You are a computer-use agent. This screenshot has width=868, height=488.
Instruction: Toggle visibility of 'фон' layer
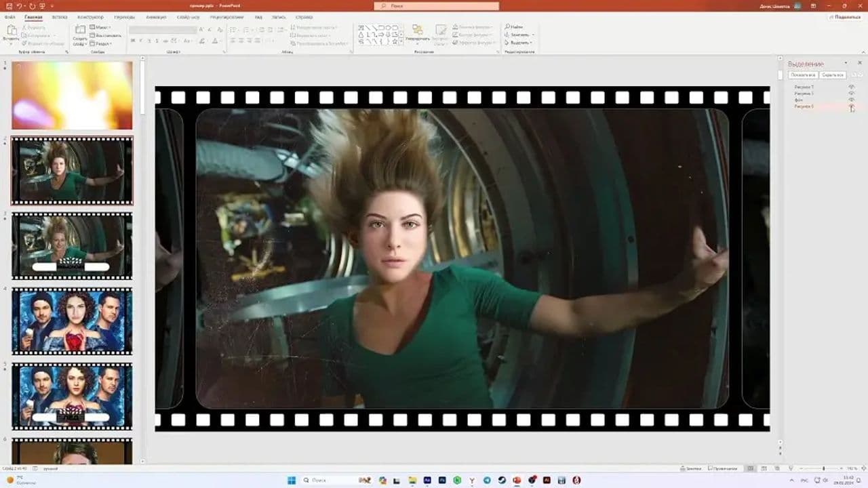[852, 100]
